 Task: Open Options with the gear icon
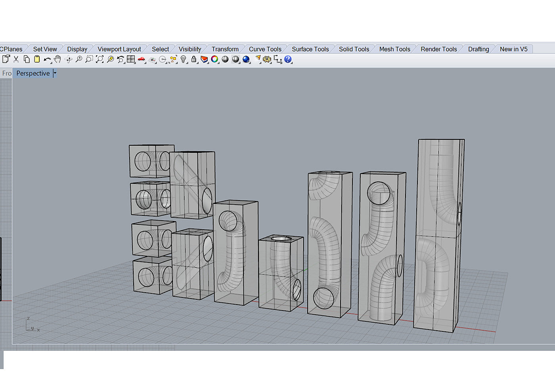click(267, 59)
